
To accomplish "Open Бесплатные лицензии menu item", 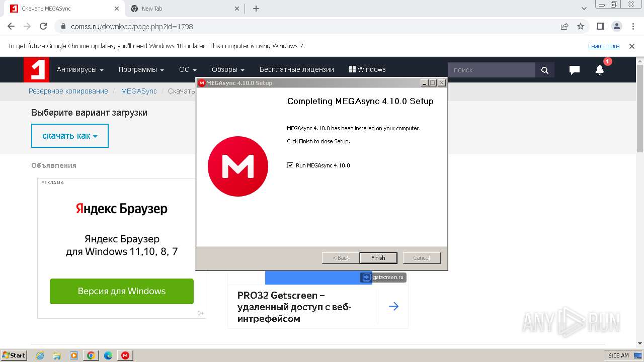I will click(x=297, y=69).
